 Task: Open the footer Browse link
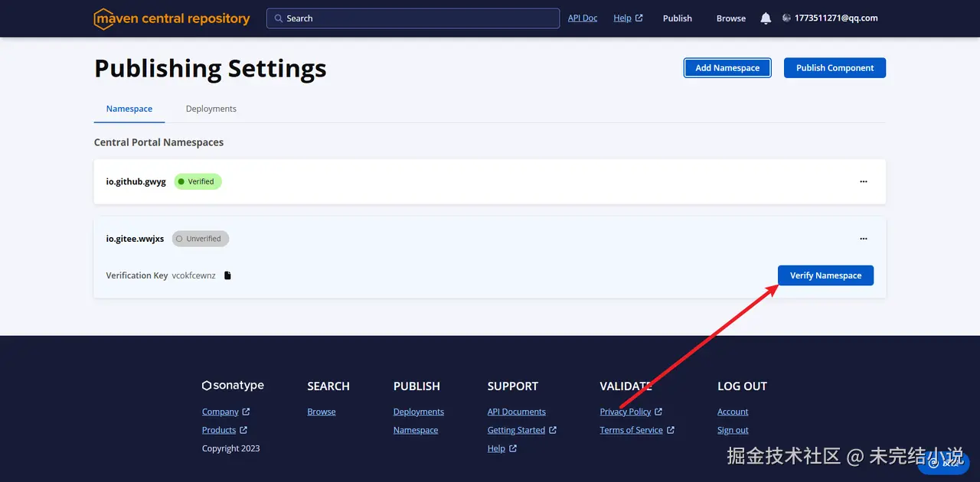pyautogui.click(x=322, y=412)
